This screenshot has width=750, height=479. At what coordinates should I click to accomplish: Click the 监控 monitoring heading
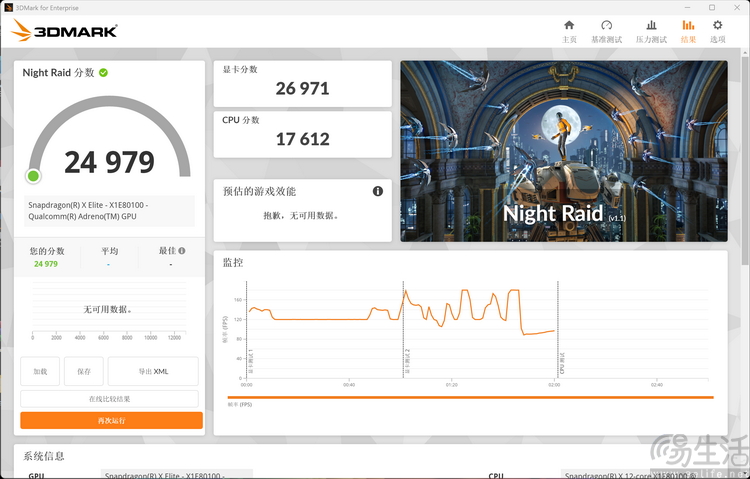[x=233, y=262]
